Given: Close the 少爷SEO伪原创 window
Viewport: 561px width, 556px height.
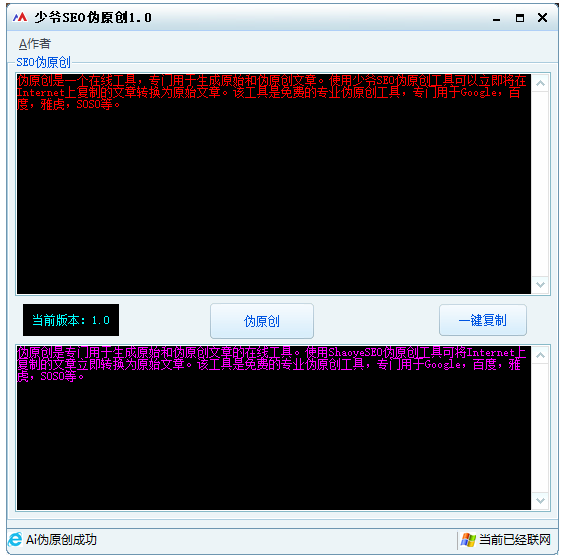Looking at the screenshot, I should point(542,18).
